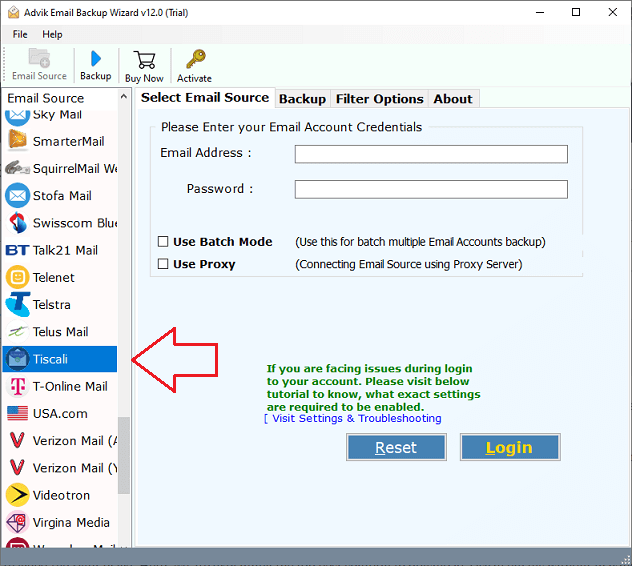Switch to the Select Email Source tab
The height and width of the screenshot is (566, 632).
pyautogui.click(x=205, y=98)
